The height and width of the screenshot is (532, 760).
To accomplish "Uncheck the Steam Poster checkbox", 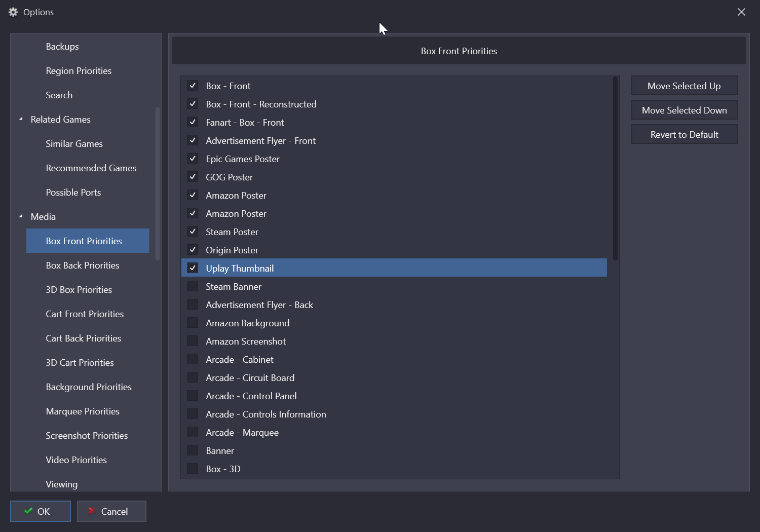I will 193,232.
